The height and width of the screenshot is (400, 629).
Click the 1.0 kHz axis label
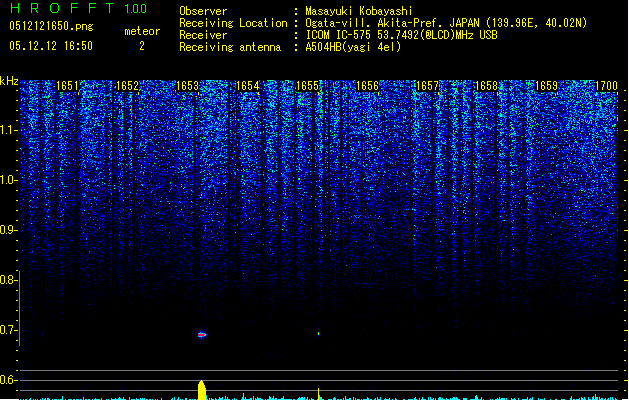coord(8,180)
